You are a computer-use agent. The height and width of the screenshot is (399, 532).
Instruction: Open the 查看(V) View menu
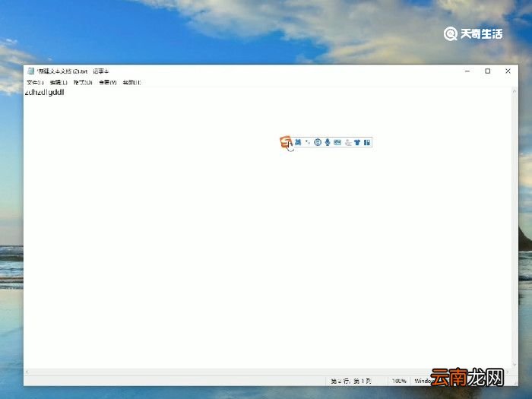click(x=108, y=82)
